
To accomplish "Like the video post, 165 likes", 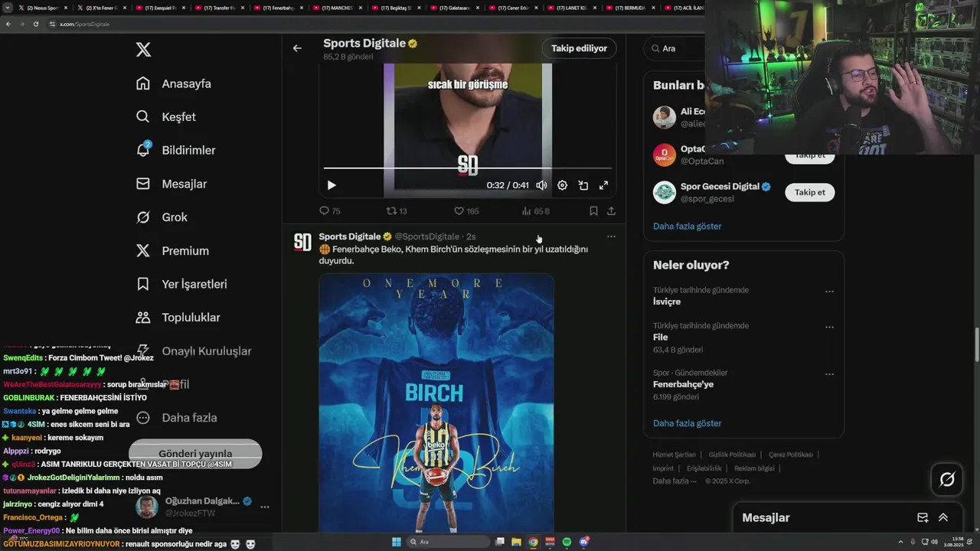I will click(466, 211).
